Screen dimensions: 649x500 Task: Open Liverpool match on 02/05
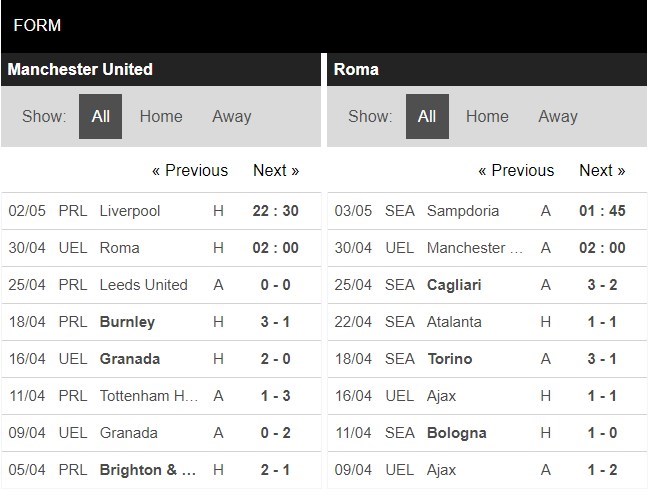130,211
